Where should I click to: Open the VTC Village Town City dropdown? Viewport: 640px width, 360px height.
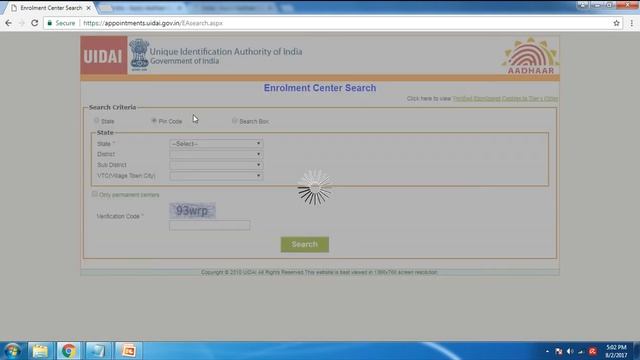click(216, 176)
